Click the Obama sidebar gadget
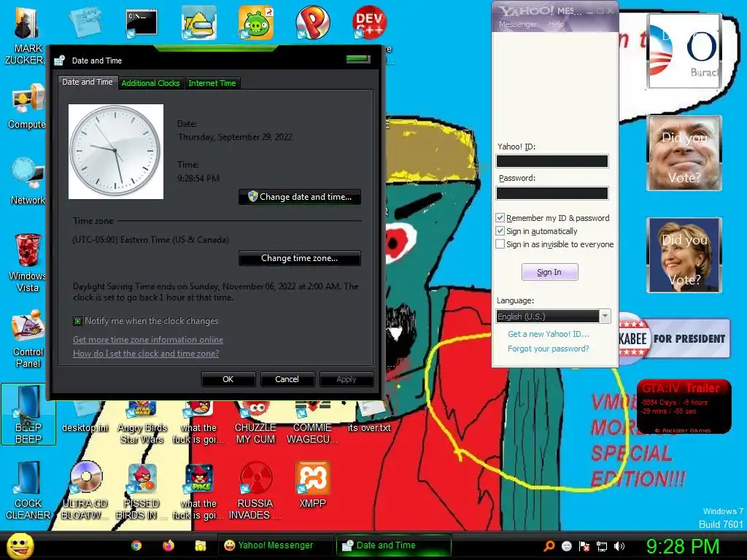747x560 pixels. point(684,52)
